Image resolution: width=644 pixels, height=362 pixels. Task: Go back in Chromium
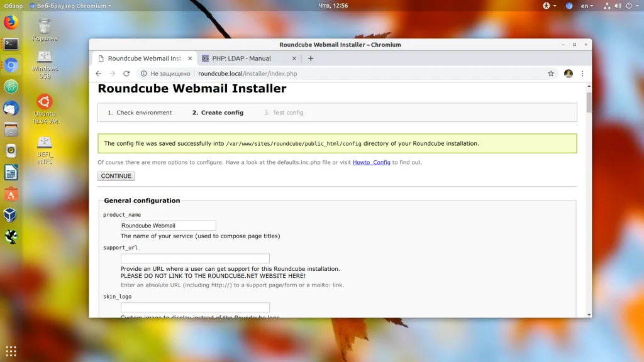pos(99,74)
